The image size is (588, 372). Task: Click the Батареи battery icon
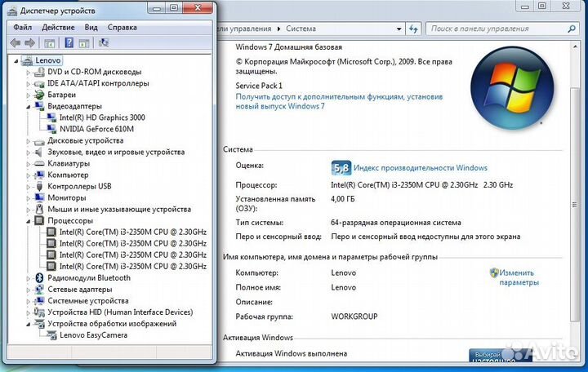coord(39,95)
